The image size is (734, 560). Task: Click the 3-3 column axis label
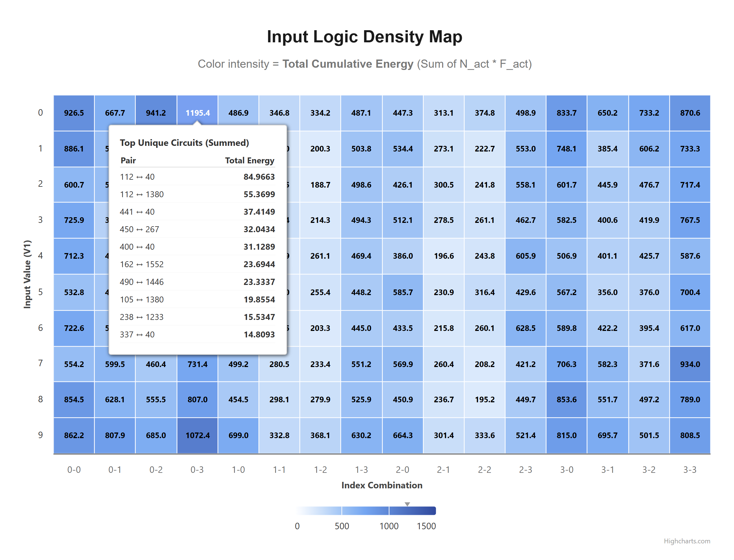point(690,470)
